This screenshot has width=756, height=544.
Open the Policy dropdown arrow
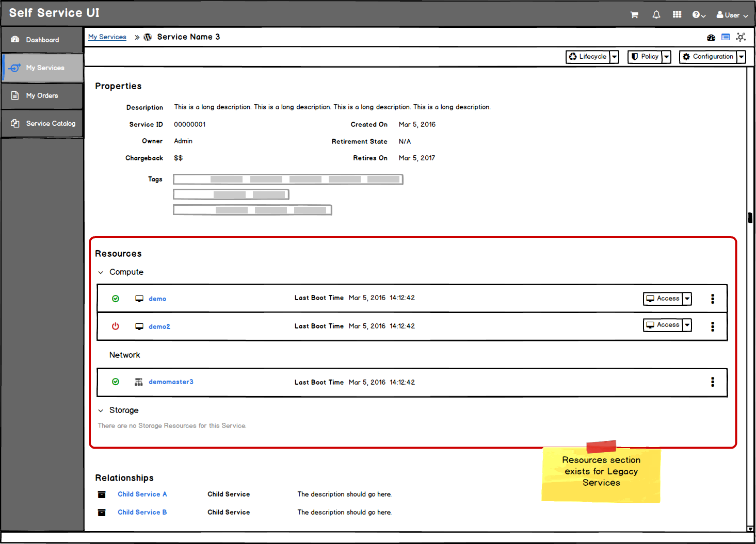coord(666,57)
